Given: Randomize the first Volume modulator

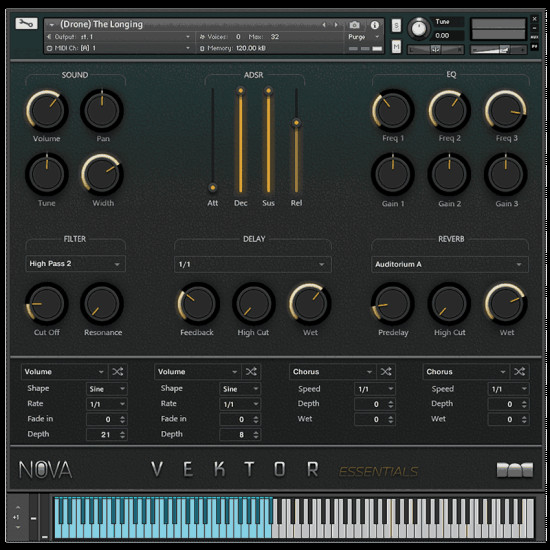Looking at the screenshot, I should (x=118, y=371).
